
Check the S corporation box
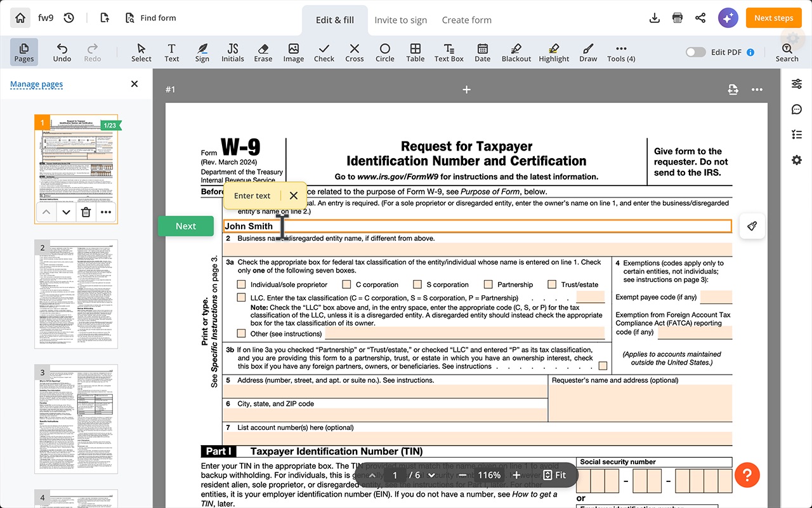417,284
